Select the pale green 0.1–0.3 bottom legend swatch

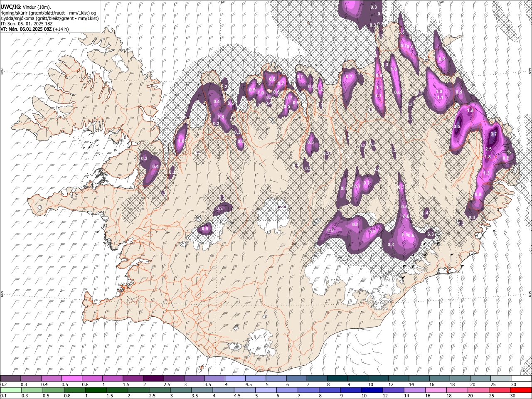click(x=10, y=390)
